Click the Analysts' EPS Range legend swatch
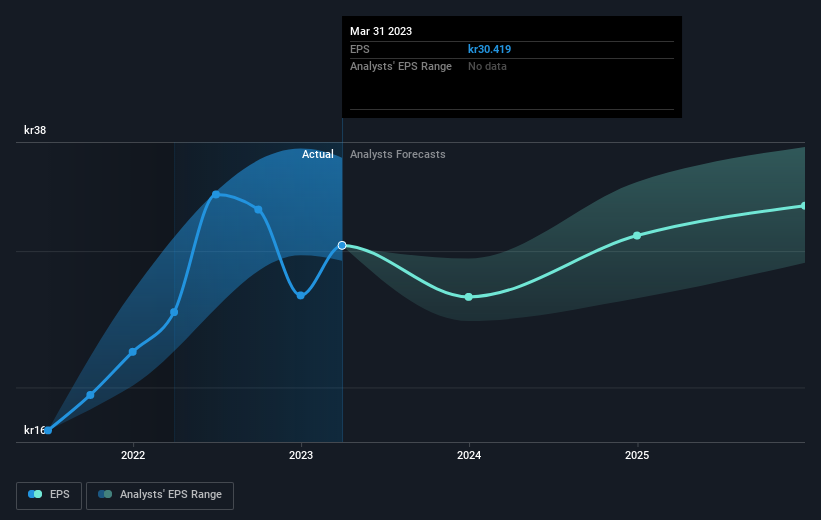 coord(105,494)
